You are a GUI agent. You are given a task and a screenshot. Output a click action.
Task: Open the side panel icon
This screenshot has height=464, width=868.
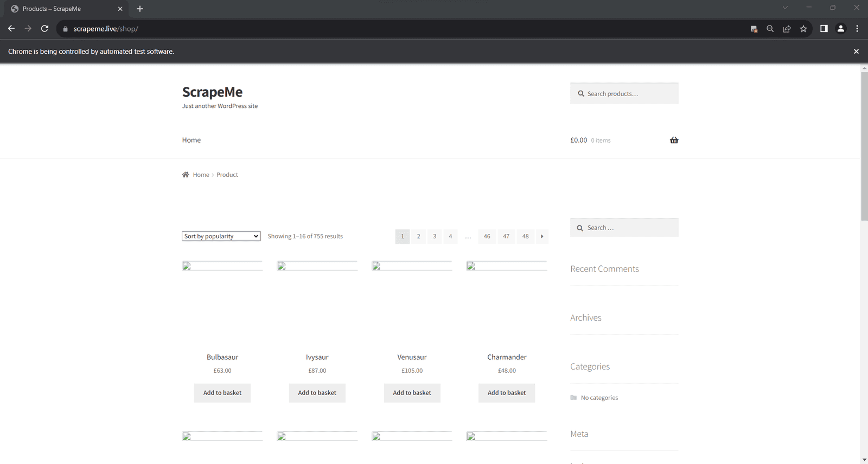coord(824,29)
